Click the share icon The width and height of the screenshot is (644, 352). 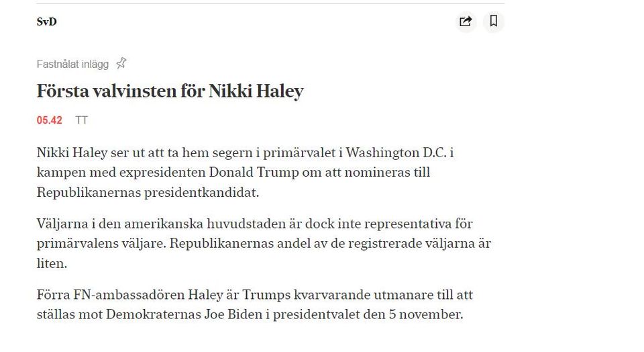(466, 21)
